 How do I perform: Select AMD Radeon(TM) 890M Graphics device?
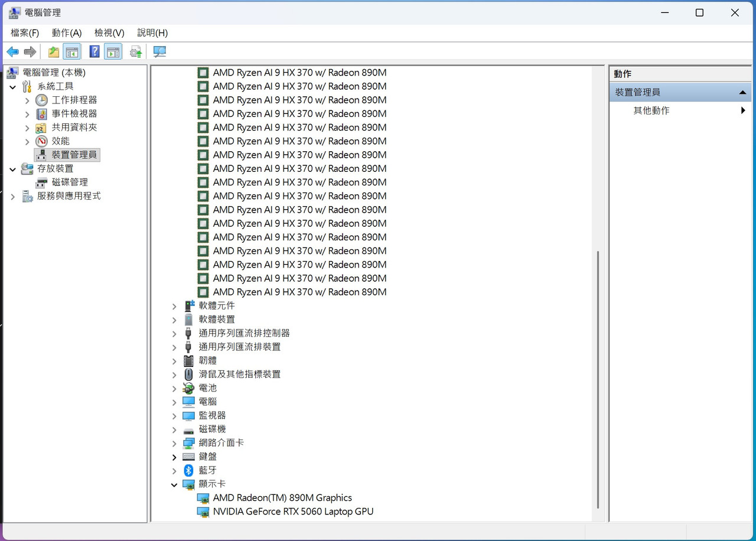click(x=282, y=498)
